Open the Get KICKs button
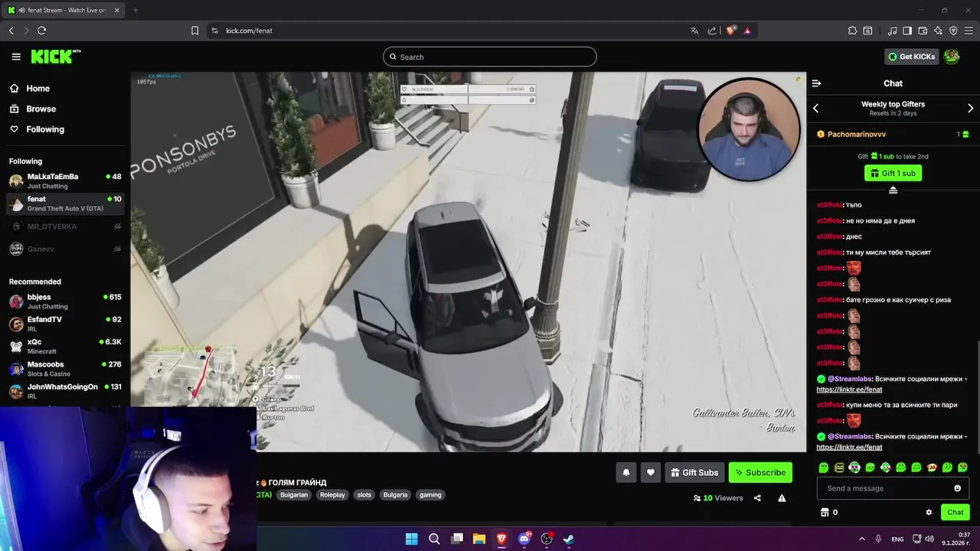 pyautogui.click(x=911, y=57)
